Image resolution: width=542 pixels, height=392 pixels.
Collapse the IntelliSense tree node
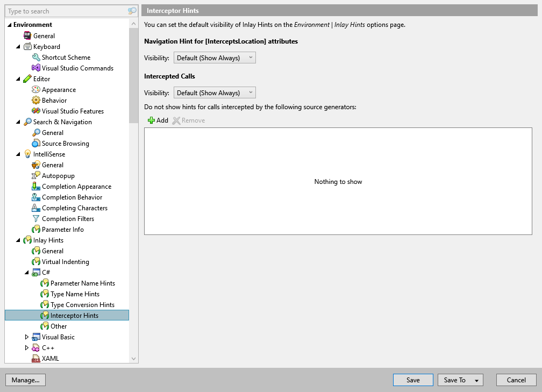18,154
